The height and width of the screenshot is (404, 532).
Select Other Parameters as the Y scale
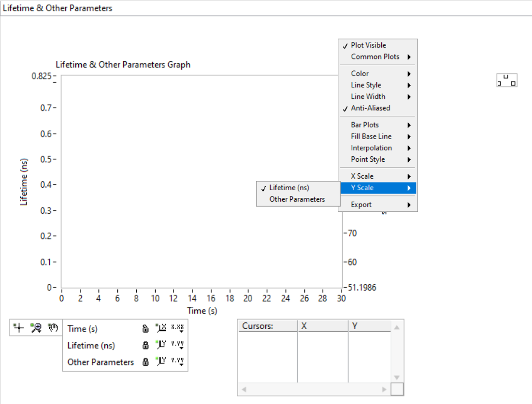point(298,199)
